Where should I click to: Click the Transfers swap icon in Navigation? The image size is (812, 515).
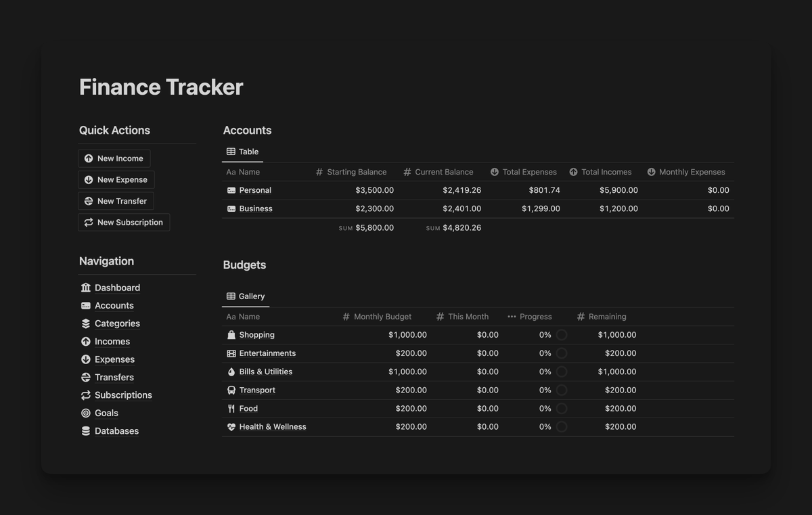tap(86, 377)
